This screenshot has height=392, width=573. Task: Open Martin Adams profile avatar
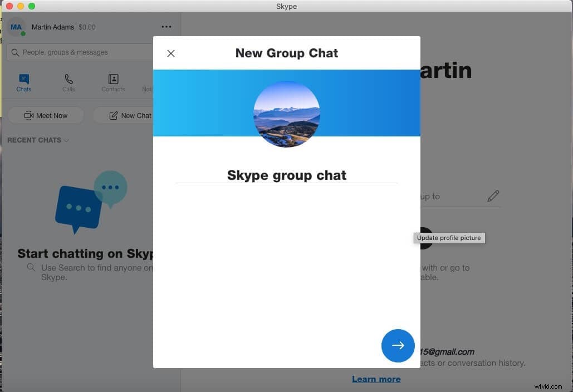click(x=16, y=26)
